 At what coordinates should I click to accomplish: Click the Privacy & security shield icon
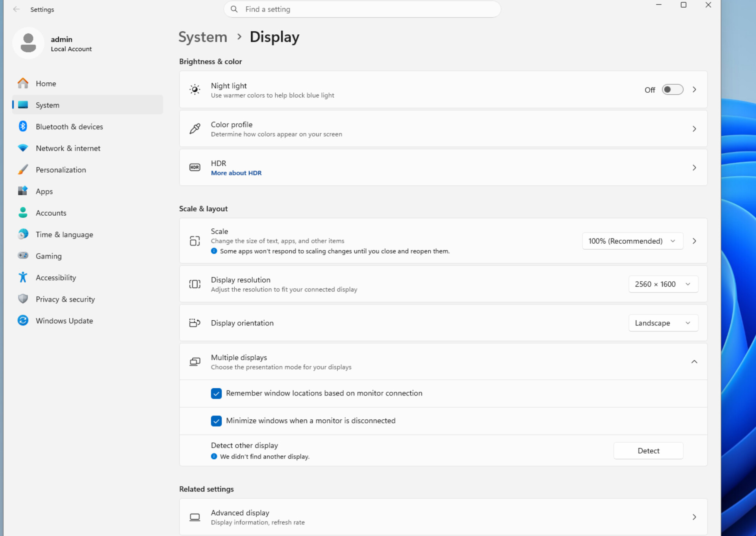coord(23,299)
